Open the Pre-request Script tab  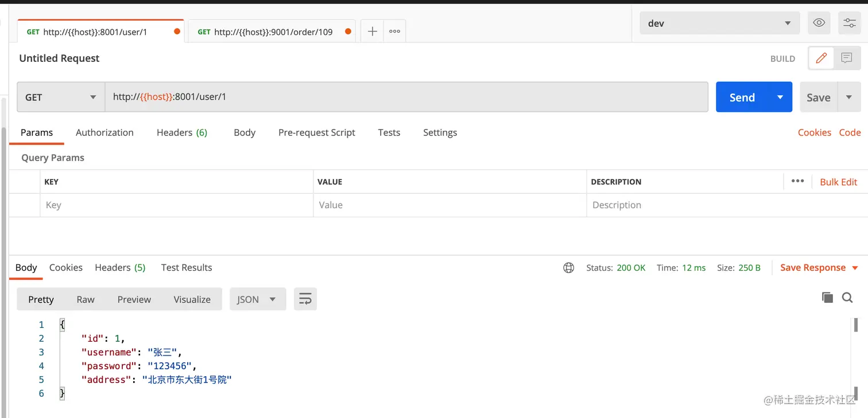tap(317, 132)
